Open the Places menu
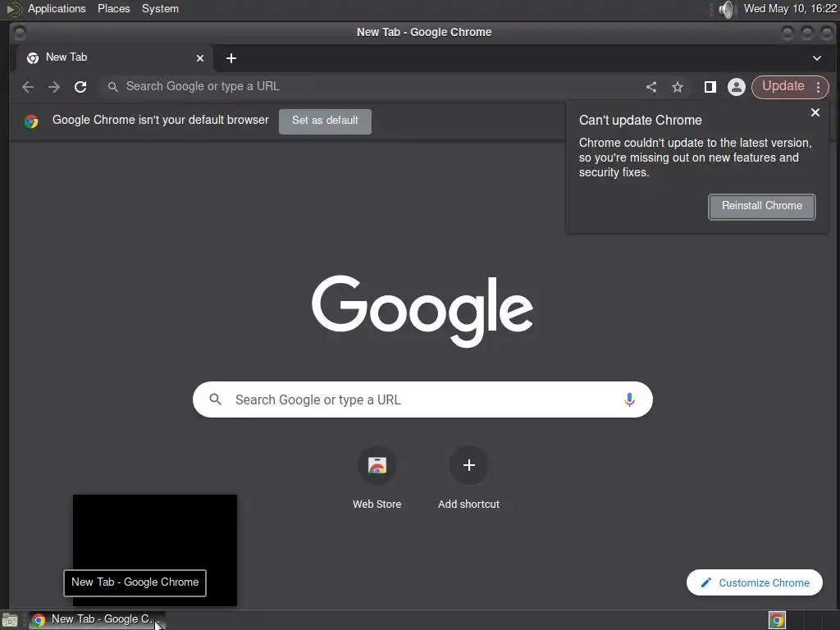Viewport: 840px width, 630px height. point(113,8)
